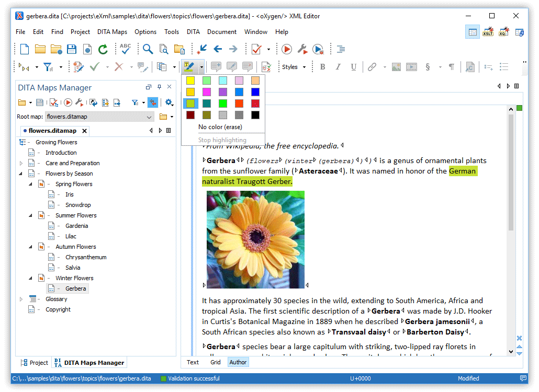Select Copyright topic in tree
Screen dimensions: 539x392
click(x=58, y=309)
